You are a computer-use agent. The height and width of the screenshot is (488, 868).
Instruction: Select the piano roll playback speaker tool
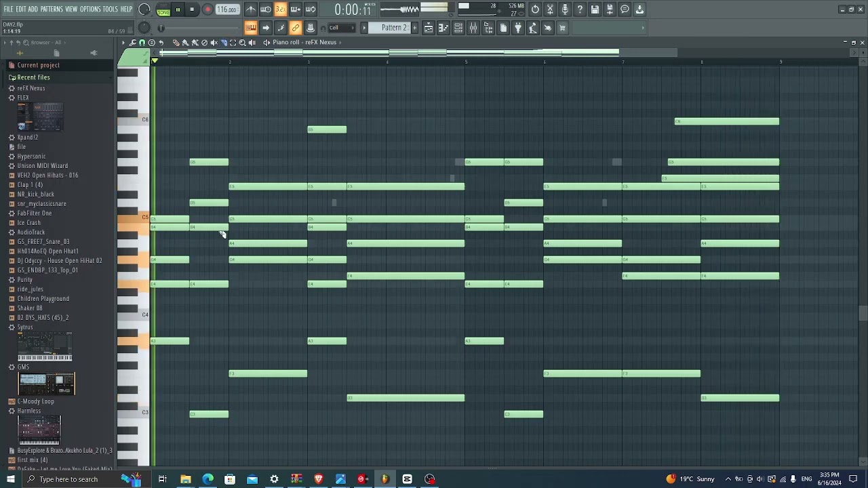click(252, 43)
